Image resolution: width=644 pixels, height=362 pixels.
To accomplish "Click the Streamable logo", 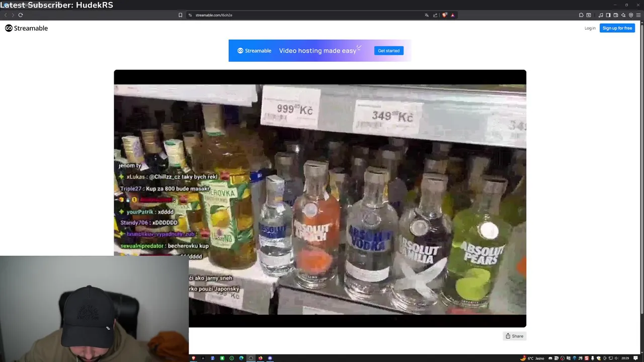I will point(27,28).
